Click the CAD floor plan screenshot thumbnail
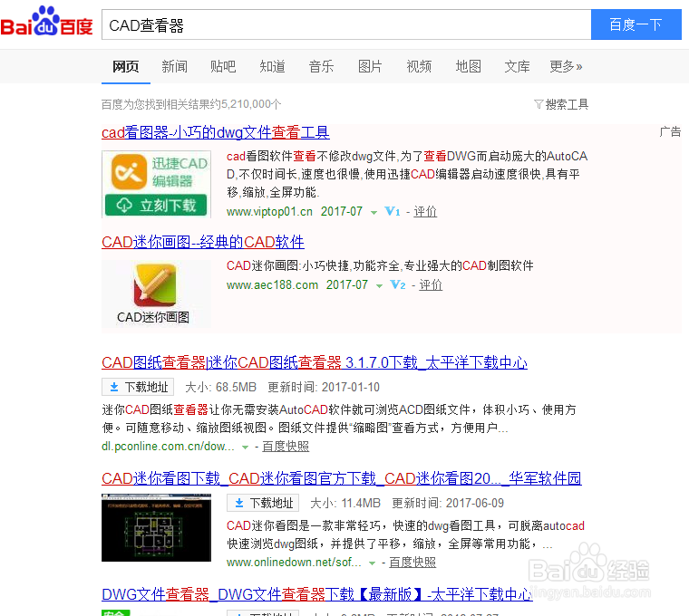The width and height of the screenshot is (689, 616). pyautogui.click(x=157, y=528)
